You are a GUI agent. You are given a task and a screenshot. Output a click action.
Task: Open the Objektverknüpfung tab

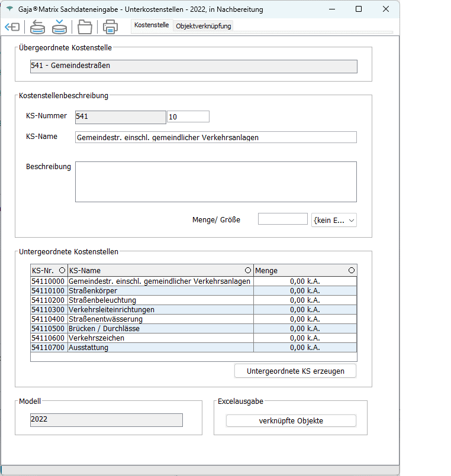pos(204,26)
